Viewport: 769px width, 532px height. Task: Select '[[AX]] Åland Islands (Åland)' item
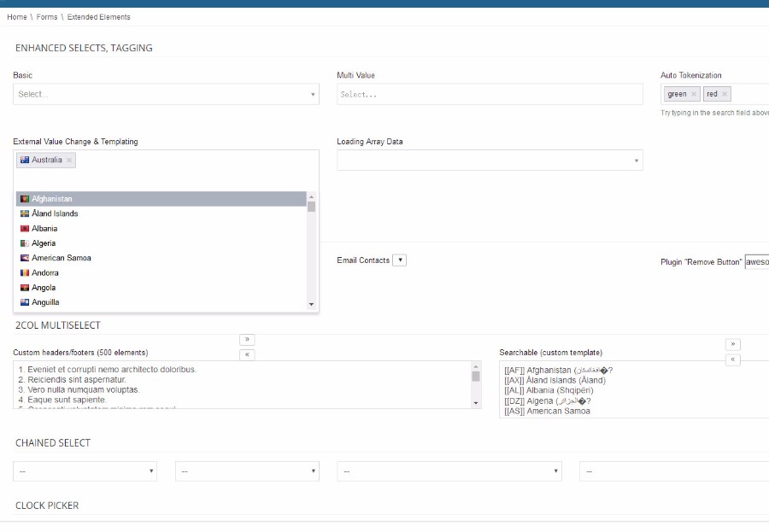pyautogui.click(x=555, y=381)
